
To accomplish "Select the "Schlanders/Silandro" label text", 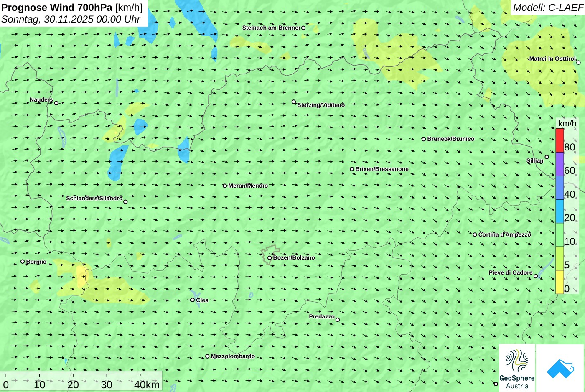I will coord(94,198).
